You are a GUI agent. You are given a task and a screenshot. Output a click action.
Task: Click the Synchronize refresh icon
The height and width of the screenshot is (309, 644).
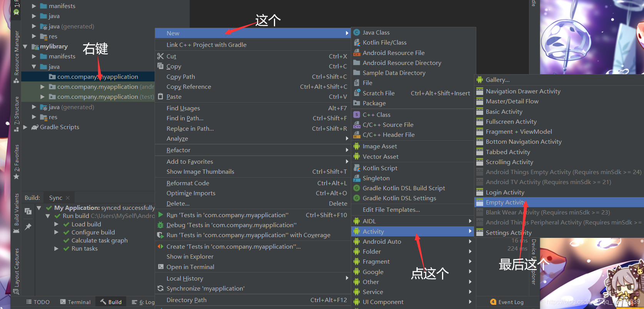coord(160,288)
